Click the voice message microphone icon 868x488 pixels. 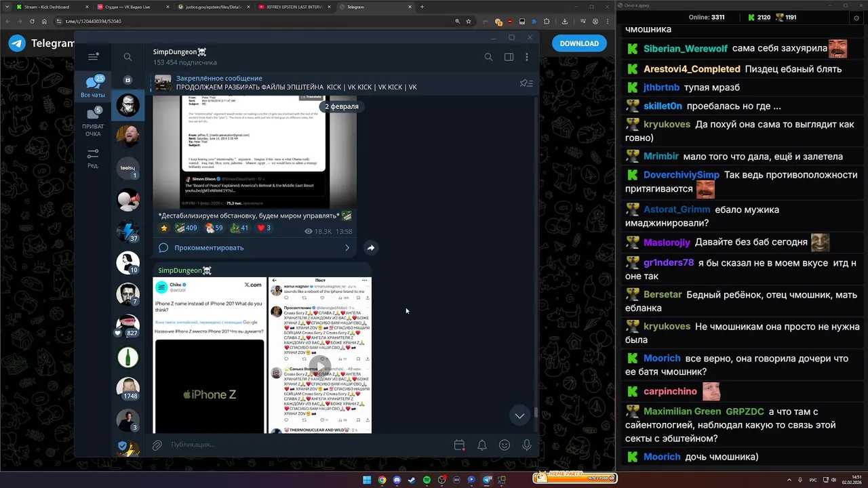527,445
